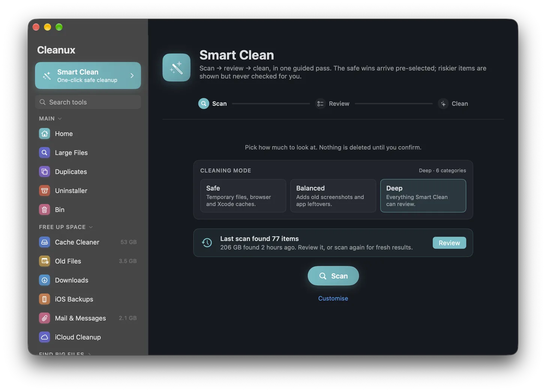Open the iCloud Cleanup cloud icon
Viewport: 546px width, 392px height.
point(45,337)
